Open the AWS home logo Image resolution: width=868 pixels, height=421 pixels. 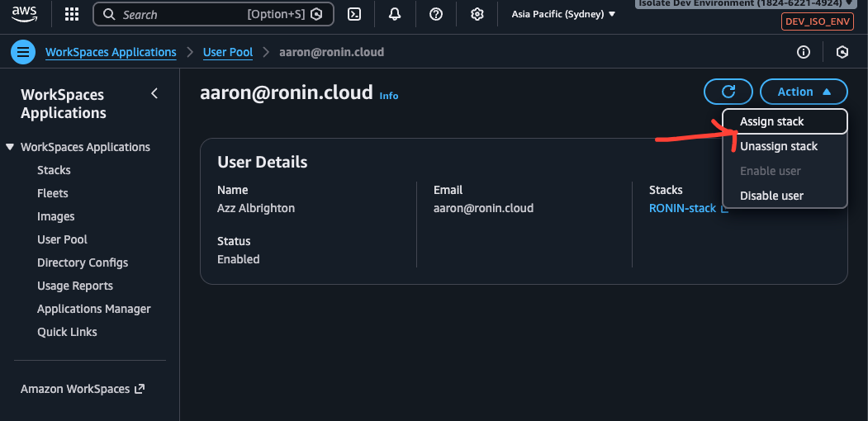point(24,13)
